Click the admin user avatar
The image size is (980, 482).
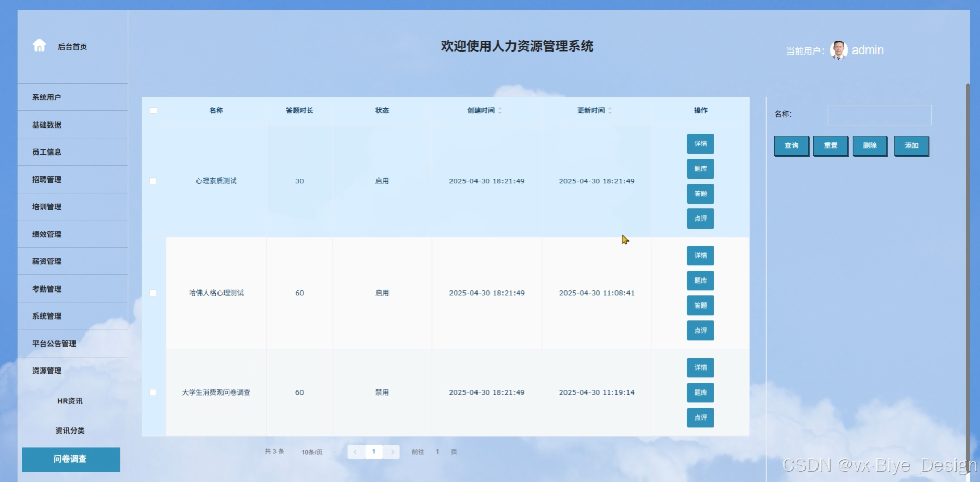click(838, 50)
